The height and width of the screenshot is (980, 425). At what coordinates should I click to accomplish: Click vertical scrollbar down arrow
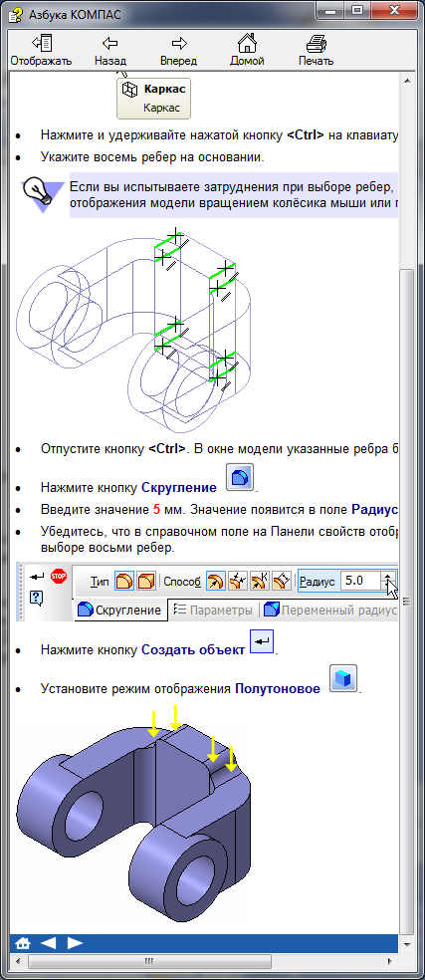point(407,942)
